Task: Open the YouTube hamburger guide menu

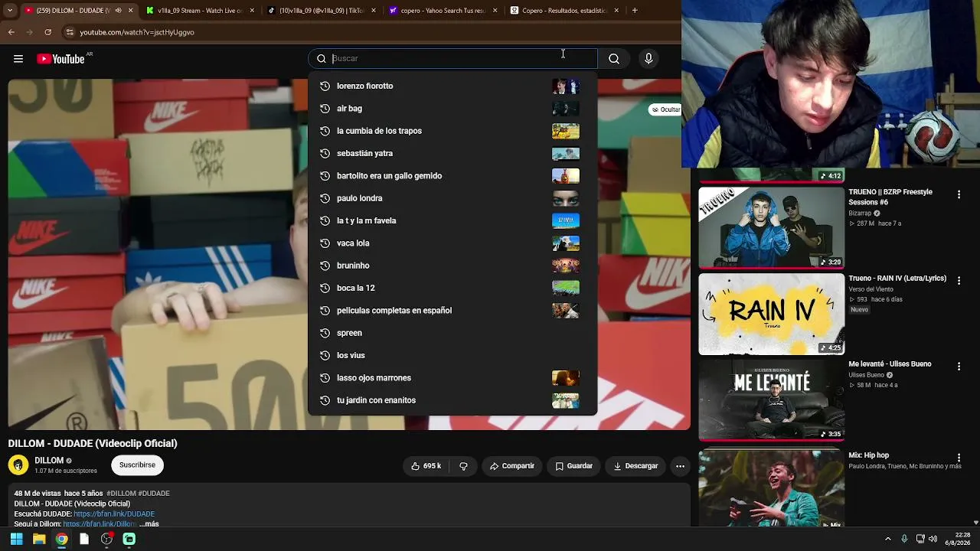Action: coord(18,59)
